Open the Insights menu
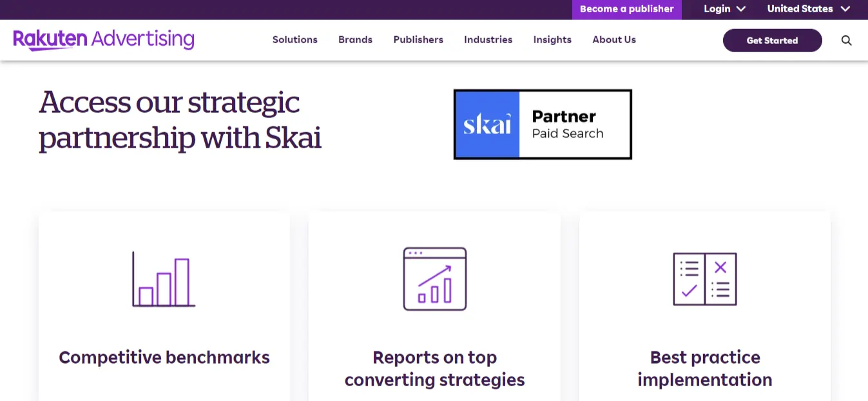 (552, 39)
